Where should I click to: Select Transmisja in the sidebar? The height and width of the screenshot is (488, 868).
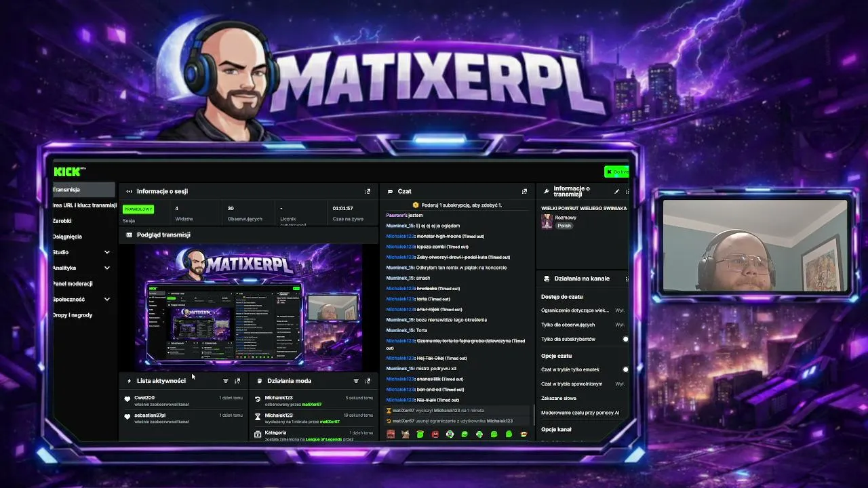tap(84, 190)
